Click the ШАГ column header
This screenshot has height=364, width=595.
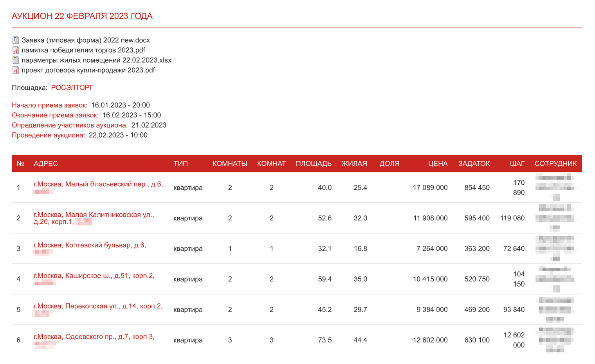[x=517, y=164]
